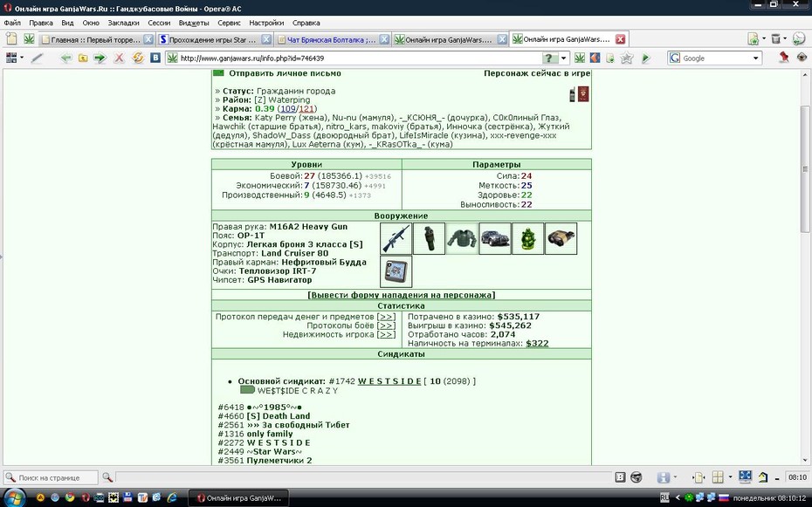Image resolution: width=812 pixels, height=507 pixels.
Task: Click the 'Поиск на странице' find field
Action: point(51,477)
